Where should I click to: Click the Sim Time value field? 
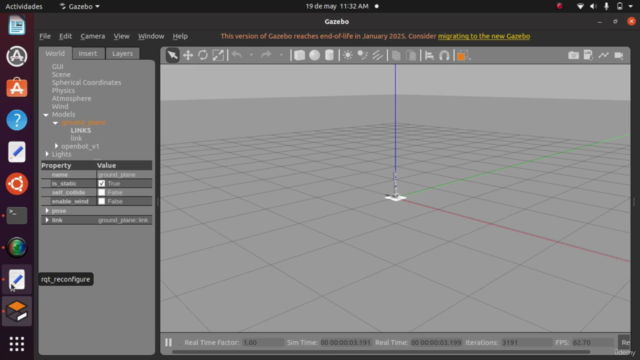pos(345,342)
